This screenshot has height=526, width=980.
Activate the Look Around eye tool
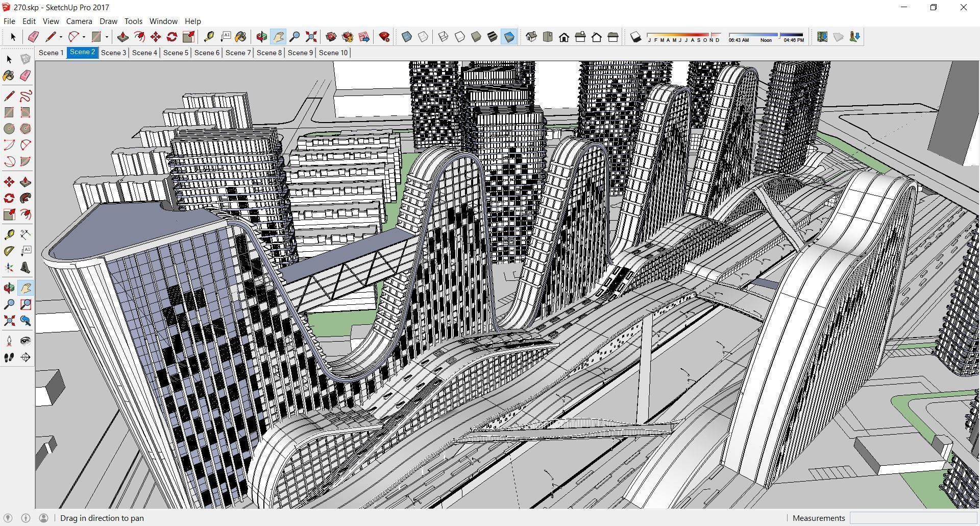(26, 341)
